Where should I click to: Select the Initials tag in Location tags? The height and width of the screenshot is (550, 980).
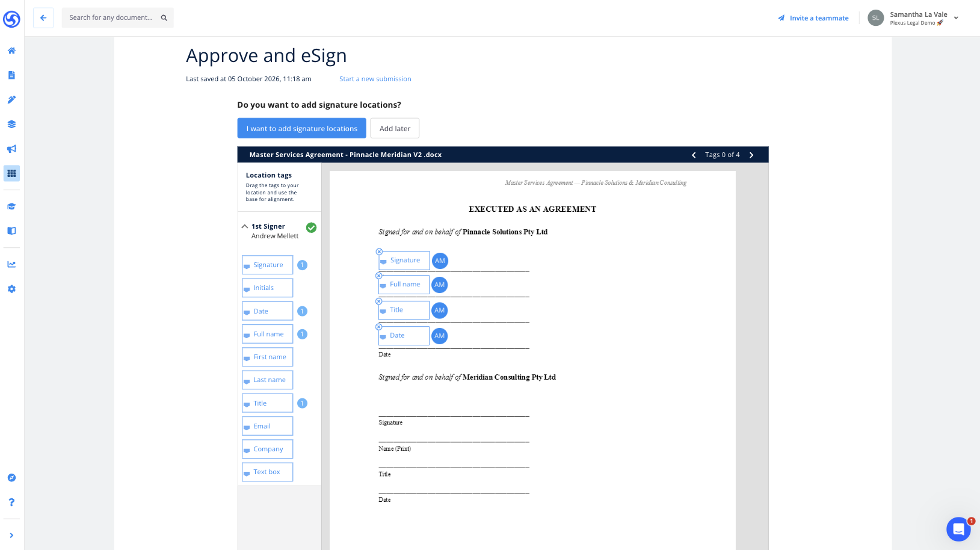(268, 288)
